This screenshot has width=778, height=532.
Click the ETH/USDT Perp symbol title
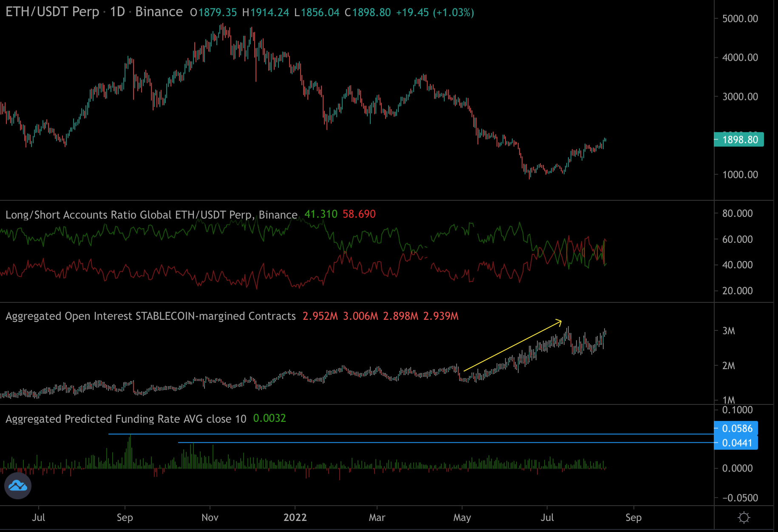click(52, 12)
